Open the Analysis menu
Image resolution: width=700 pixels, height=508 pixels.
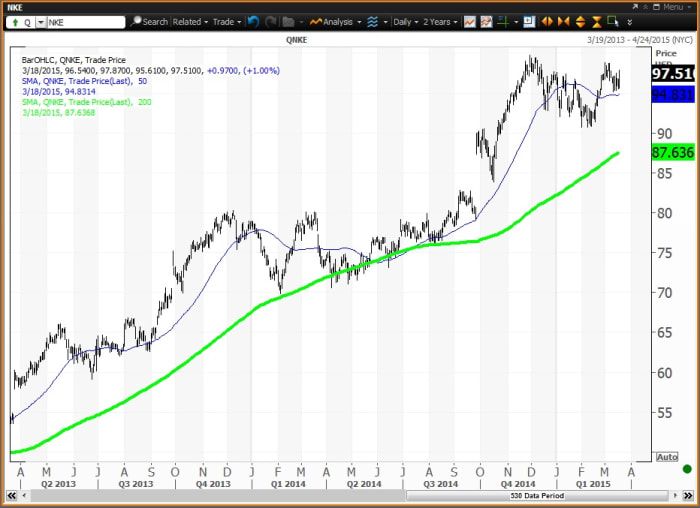point(335,22)
